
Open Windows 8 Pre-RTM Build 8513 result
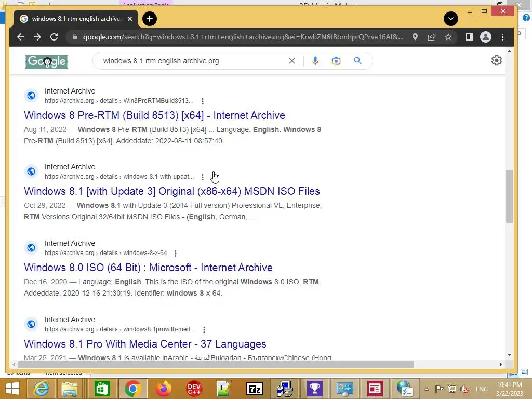click(x=154, y=115)
